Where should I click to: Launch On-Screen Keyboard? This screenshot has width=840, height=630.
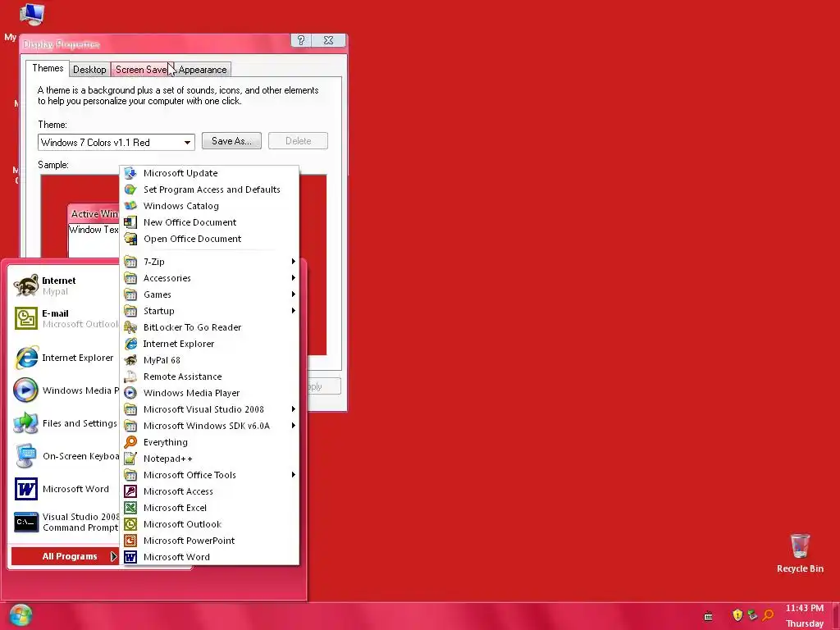(65, 456)
